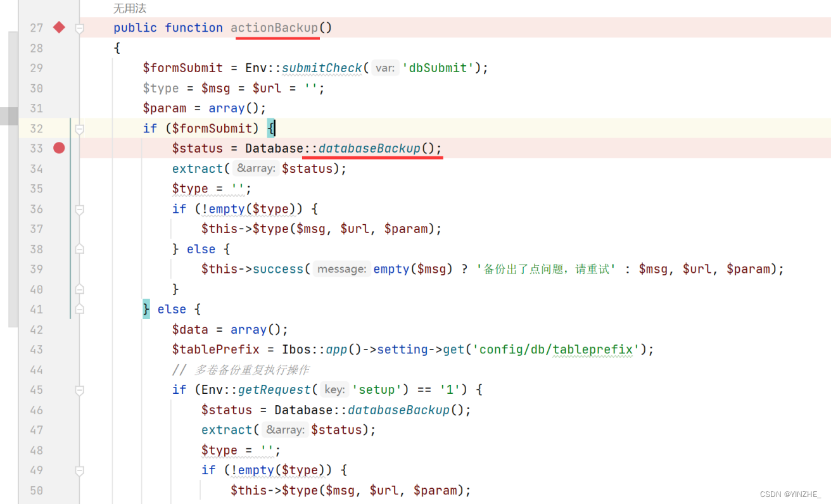Click databaseBackup call on line 46
Image resolution: width=831 pixels, height=504 pixels.
pos(398,410)
